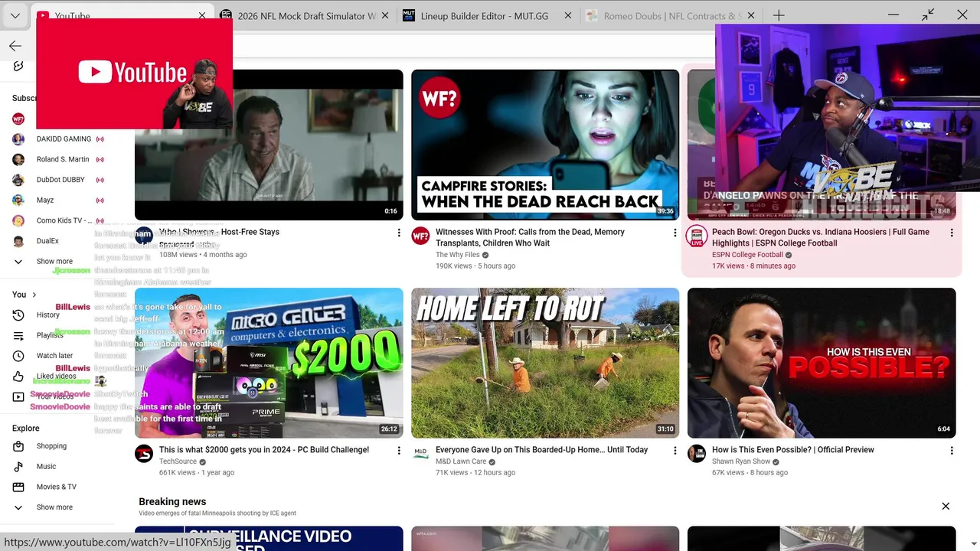Open Shopping in Explore section

[51, 446]
